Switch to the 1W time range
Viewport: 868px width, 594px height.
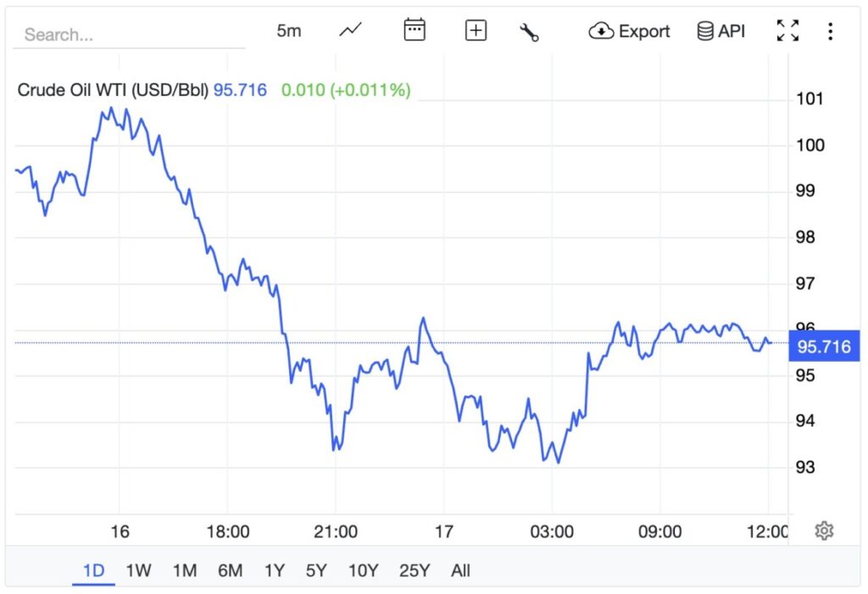[x=138, y=571]
